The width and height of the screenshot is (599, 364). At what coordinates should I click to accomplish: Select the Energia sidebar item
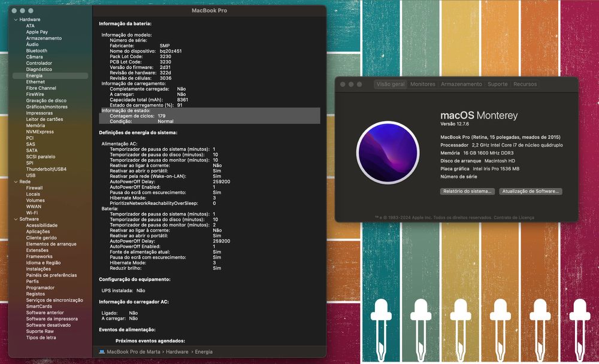tap(50, 75)
